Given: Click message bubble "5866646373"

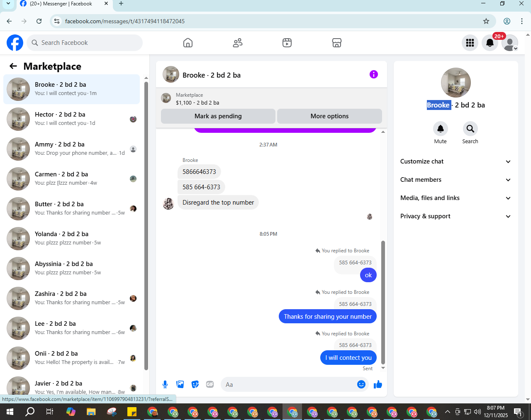Looking at the screenshot, I should [x=199, y=172].
